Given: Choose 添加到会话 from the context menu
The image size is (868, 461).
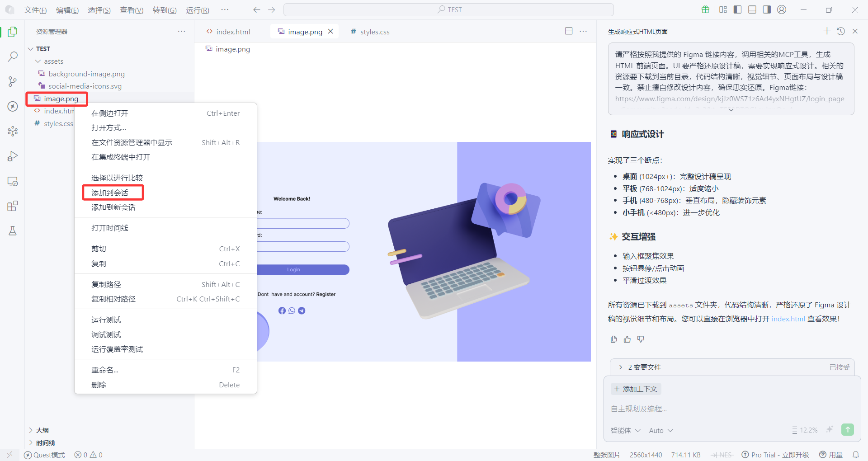Looking at the screenshot, I should (113, 192).
